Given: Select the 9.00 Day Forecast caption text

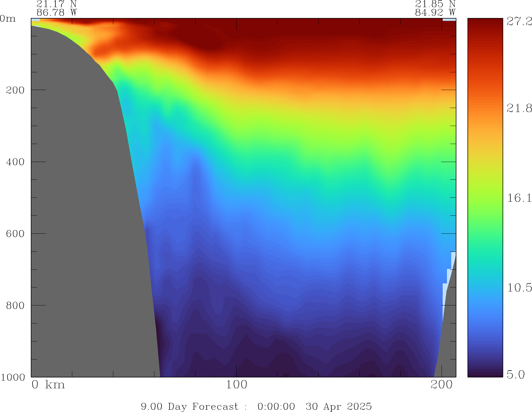Looking at the screenshot, I should tap(190, 406).
